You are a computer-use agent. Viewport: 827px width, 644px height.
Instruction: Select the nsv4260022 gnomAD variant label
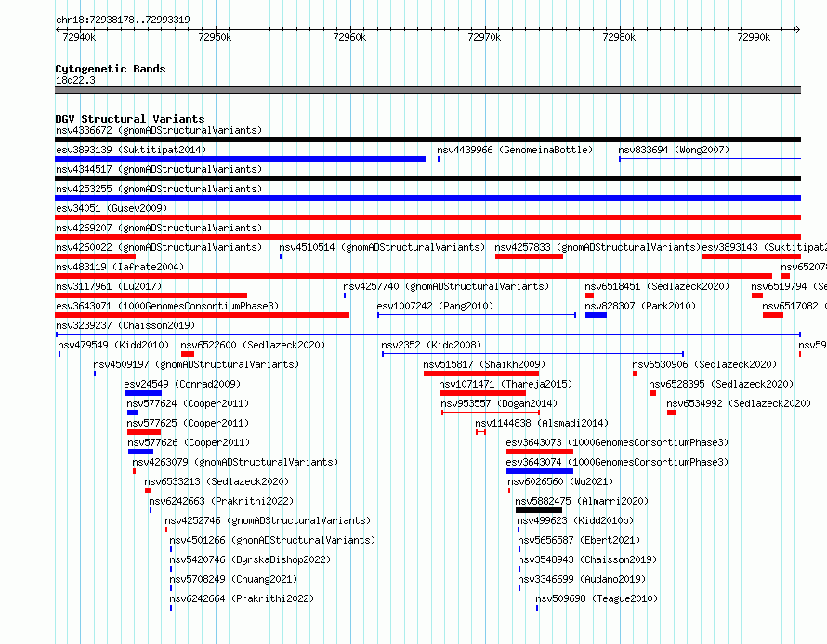159,247
